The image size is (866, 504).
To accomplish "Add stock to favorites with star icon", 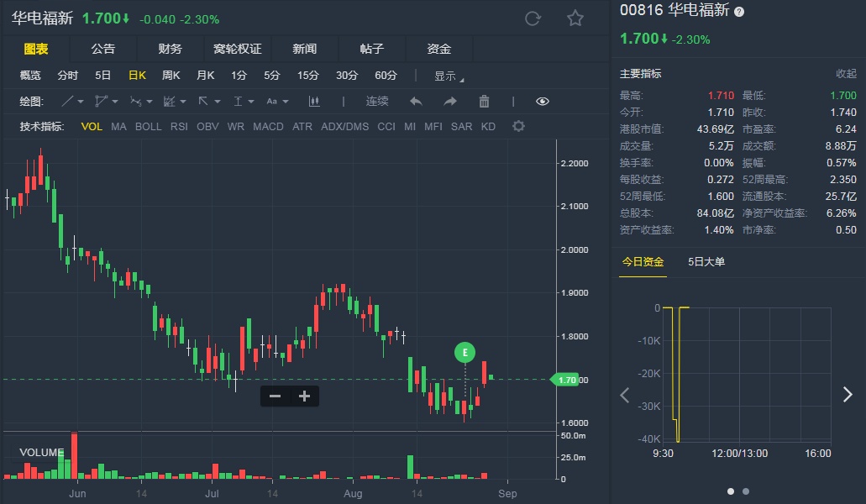I will pos(575,18).
